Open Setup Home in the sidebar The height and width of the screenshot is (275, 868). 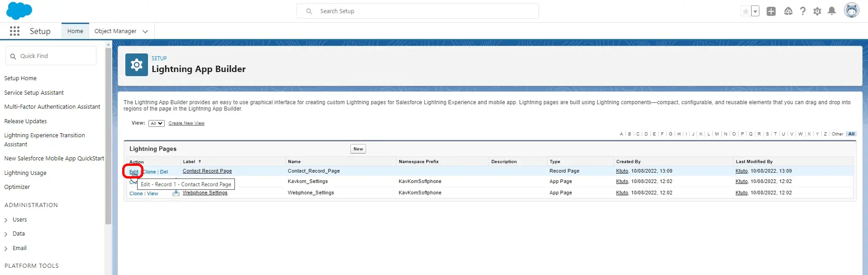coord(20,78)
